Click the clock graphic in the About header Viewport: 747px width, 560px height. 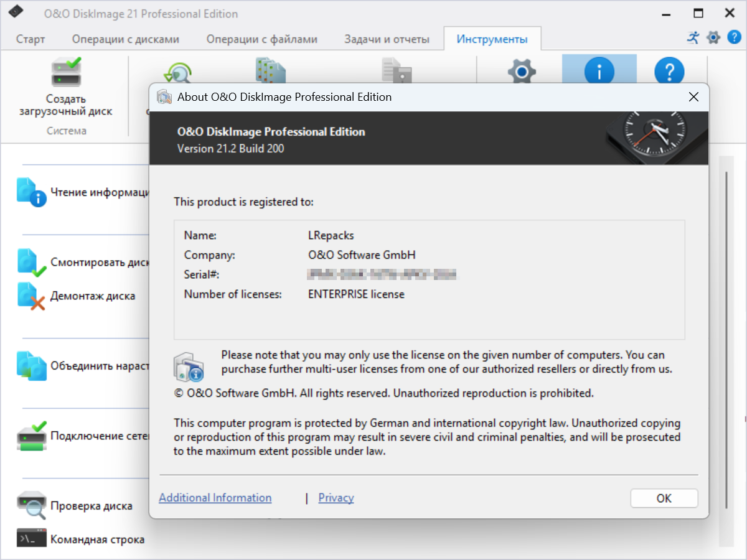pos(655,138)
